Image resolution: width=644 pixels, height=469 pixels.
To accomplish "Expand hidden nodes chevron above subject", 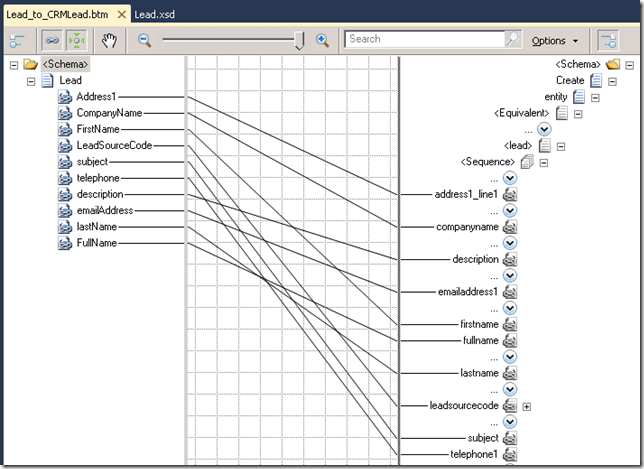I will (510, 422).
